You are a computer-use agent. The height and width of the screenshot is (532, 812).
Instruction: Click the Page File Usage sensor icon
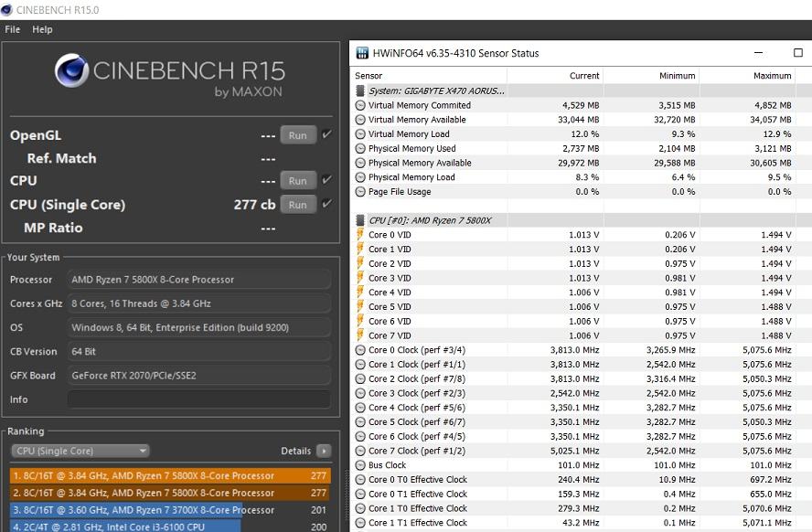(x=360, y=191)
